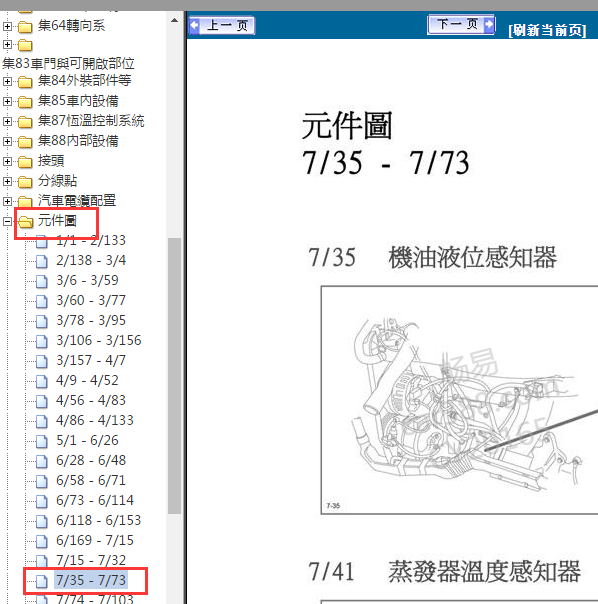Click the 7-35 engine diagram image
598x604 pixels.
tap(459, 400)
